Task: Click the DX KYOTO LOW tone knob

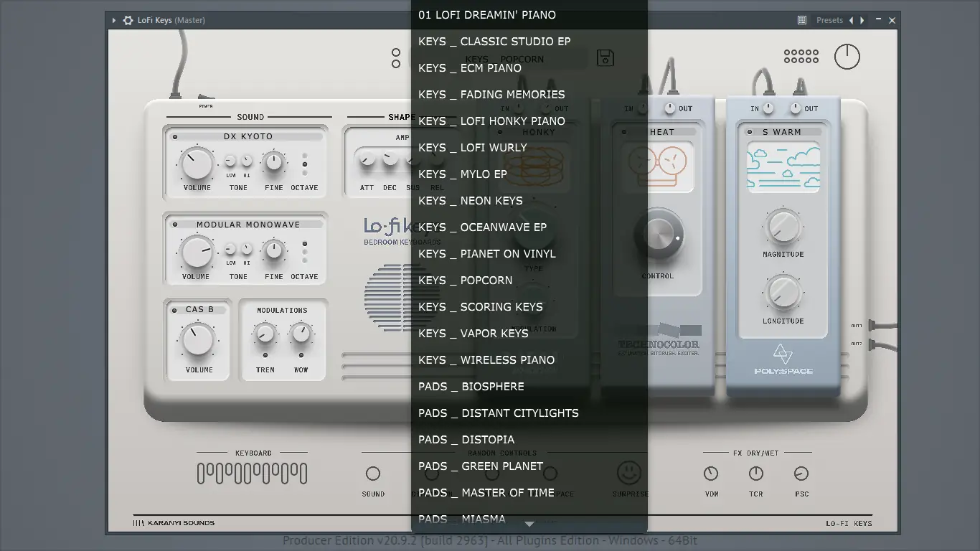Action: tap(231, 161)
